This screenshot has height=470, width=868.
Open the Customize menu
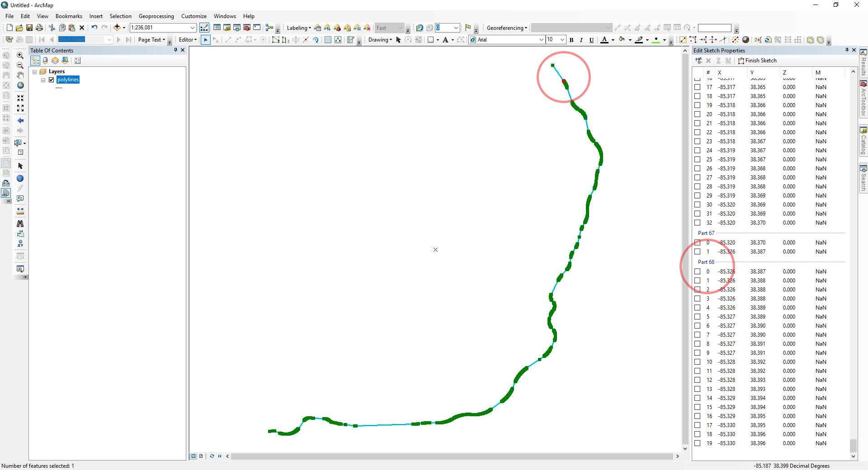click(194, 16)
